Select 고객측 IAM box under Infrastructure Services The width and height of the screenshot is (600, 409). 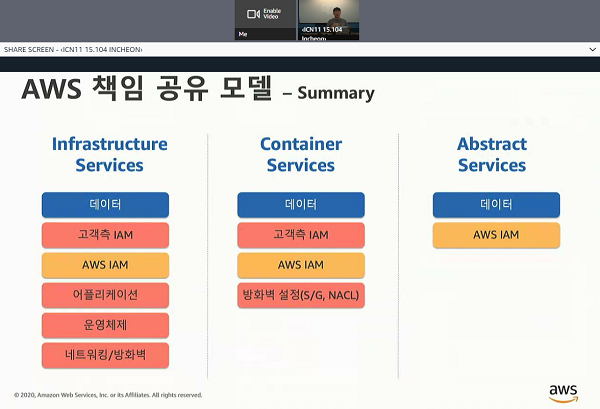[105, 235]
